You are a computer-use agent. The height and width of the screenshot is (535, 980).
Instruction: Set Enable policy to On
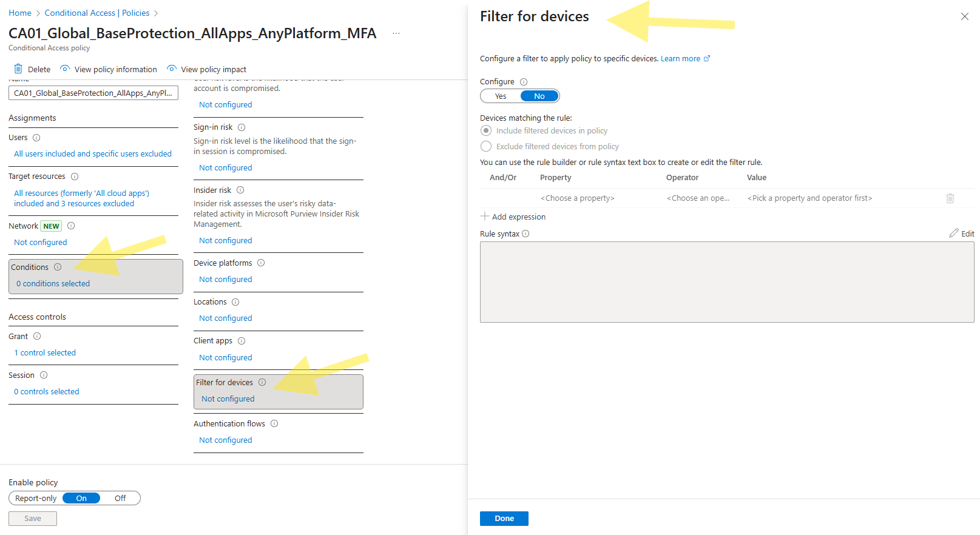(81, 498)
